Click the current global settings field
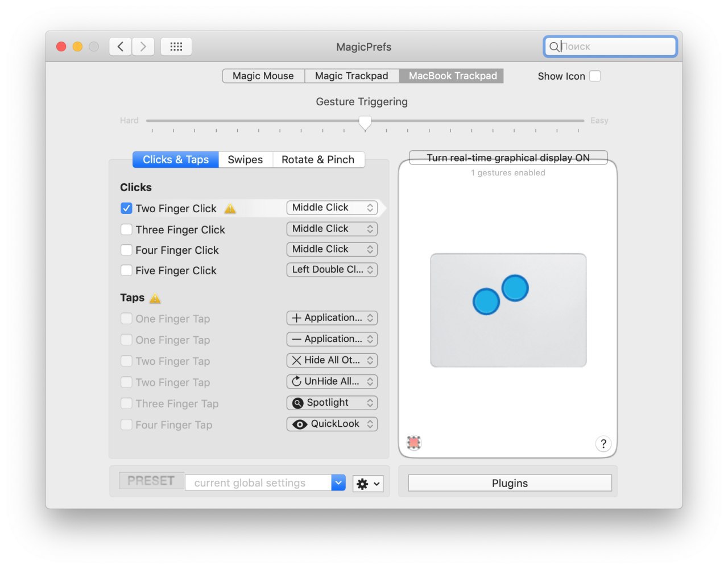 (x=258, y=483)
